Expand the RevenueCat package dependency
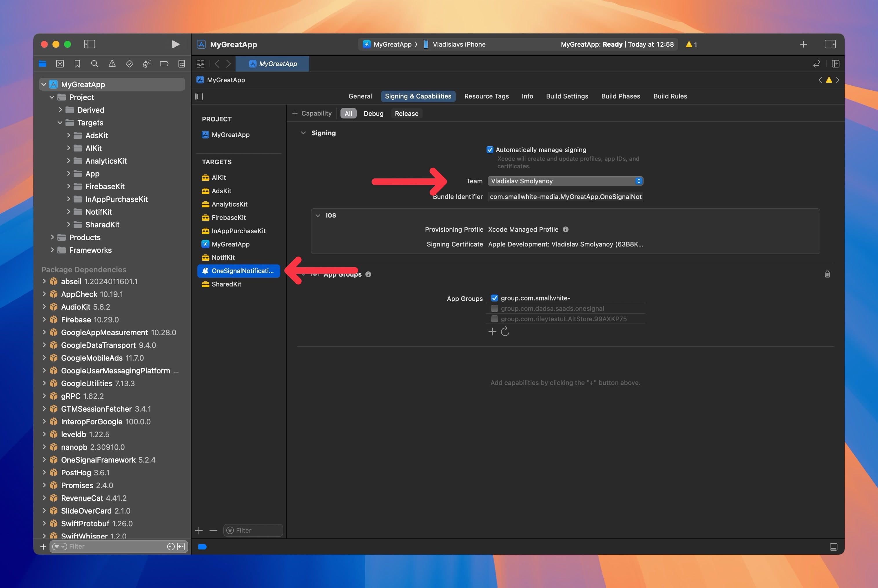Image resolution: width=878 pixels, height=588 pixels. tap(44, 498)
